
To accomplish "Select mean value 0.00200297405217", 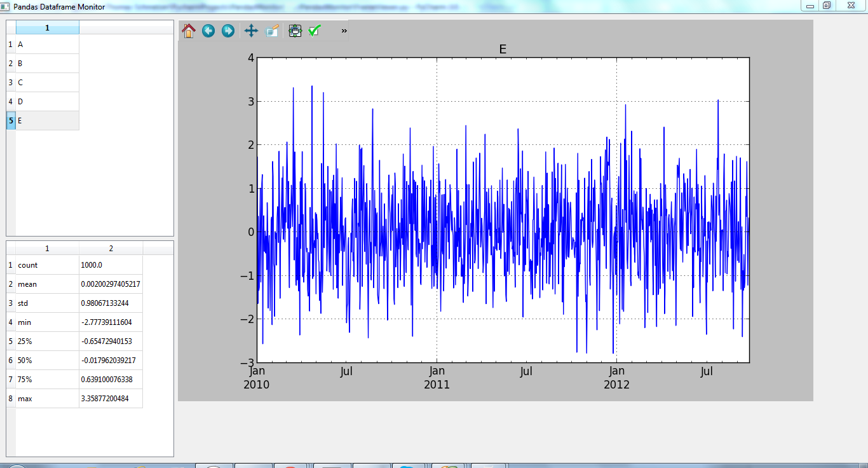I will (111, 284).
